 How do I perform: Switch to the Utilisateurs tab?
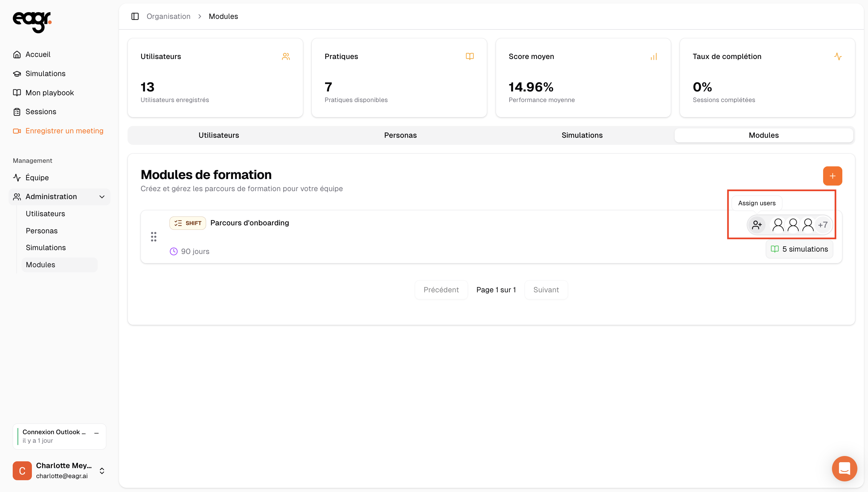[218, 135]
